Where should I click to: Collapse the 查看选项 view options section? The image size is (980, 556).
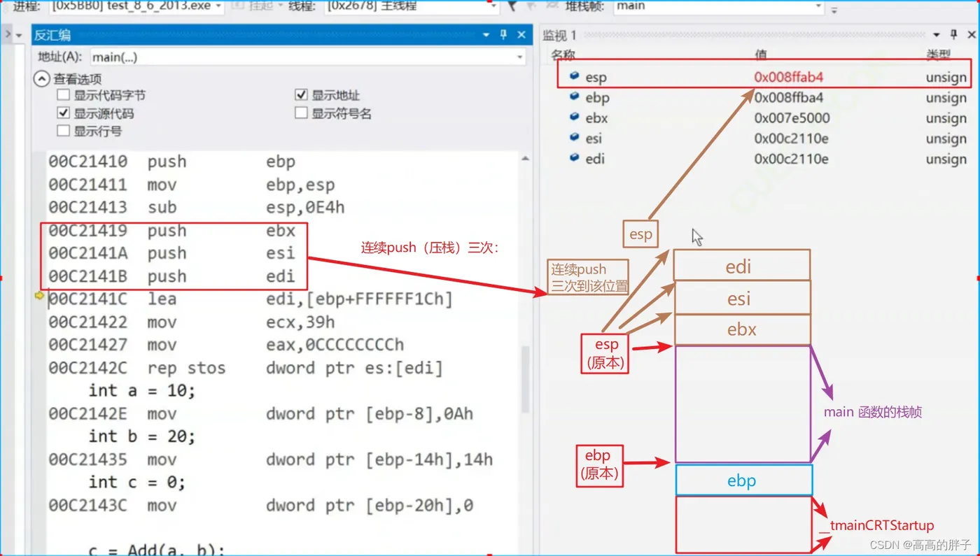(42, 79)
